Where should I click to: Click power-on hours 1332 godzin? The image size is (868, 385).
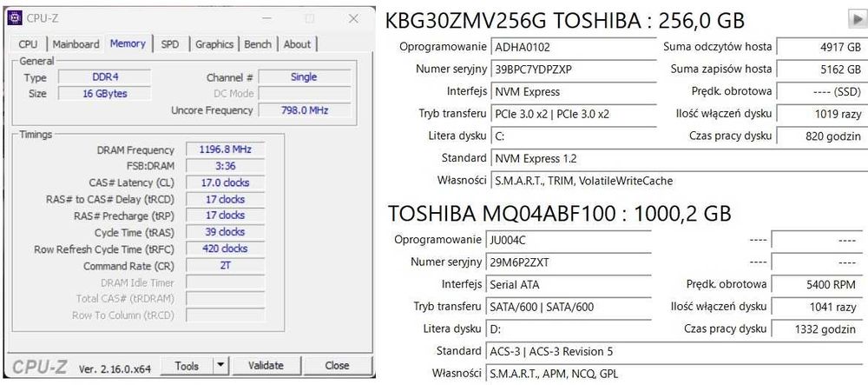click(x=819, y=329)
